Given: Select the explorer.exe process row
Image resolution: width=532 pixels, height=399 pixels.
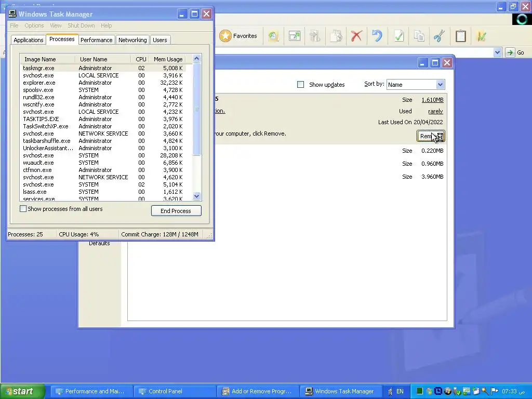Looking at the screenshot, I should (x=103, y=83).
